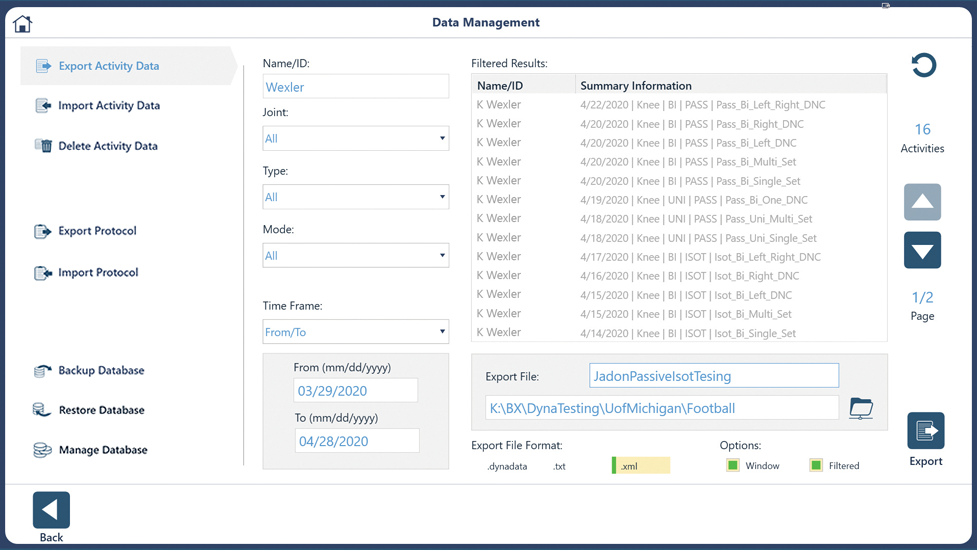Select the Pass_Bi_Multi_Set result row
Viewport: 977px width, 550px height.
click(x=679, y=162)
